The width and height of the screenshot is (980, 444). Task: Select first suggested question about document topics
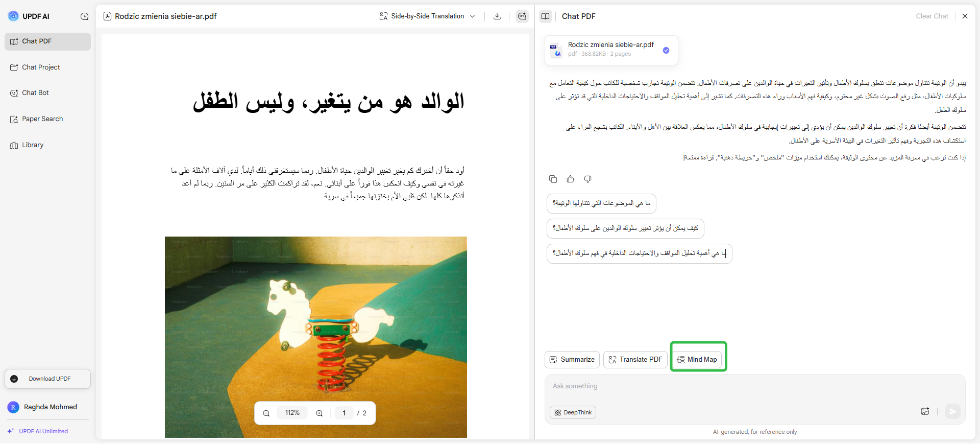pos(601,203)
